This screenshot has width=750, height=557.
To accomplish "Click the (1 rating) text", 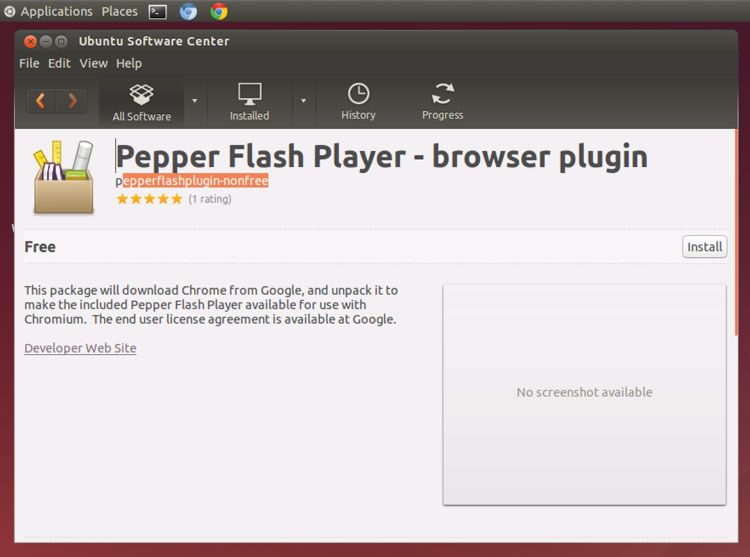I will coord(210,199).
